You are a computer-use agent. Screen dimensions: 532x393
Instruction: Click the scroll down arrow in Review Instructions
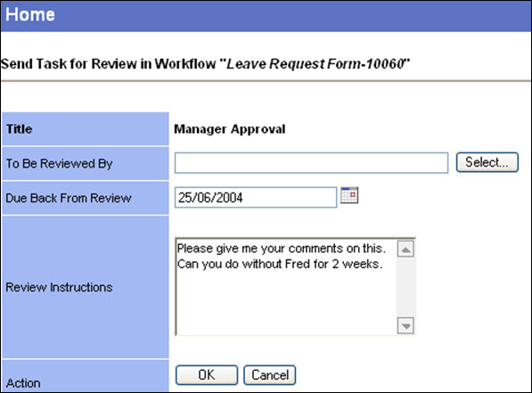405,326
